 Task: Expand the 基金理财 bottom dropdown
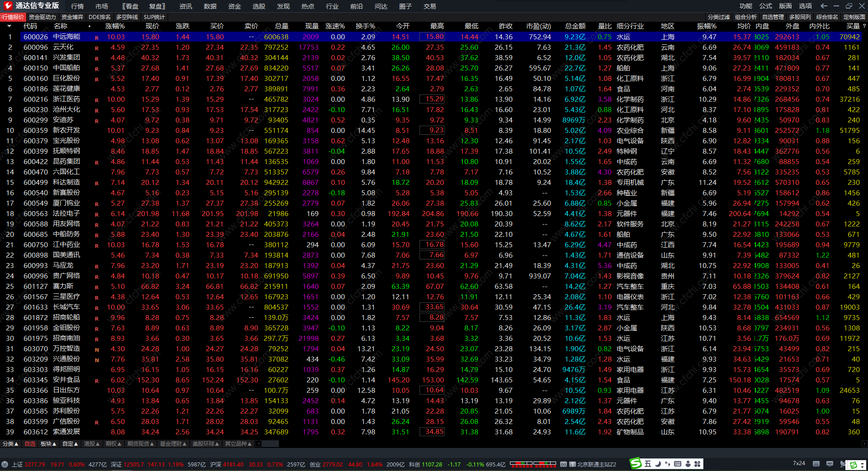point(173,444)
